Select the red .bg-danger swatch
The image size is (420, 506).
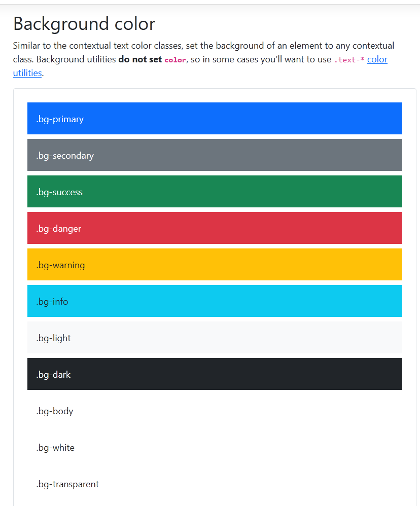[x=215, y=228]
